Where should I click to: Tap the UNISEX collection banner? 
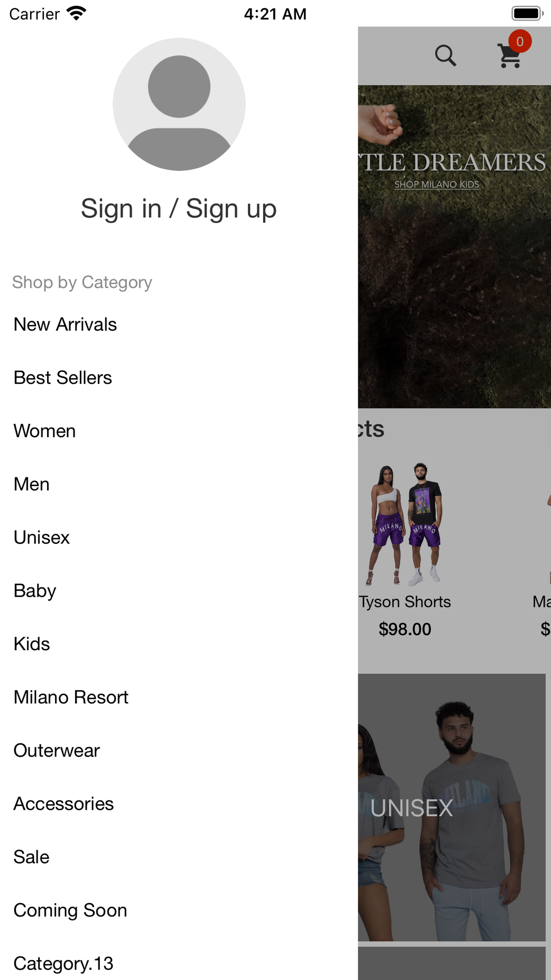[x=452, y=808]
